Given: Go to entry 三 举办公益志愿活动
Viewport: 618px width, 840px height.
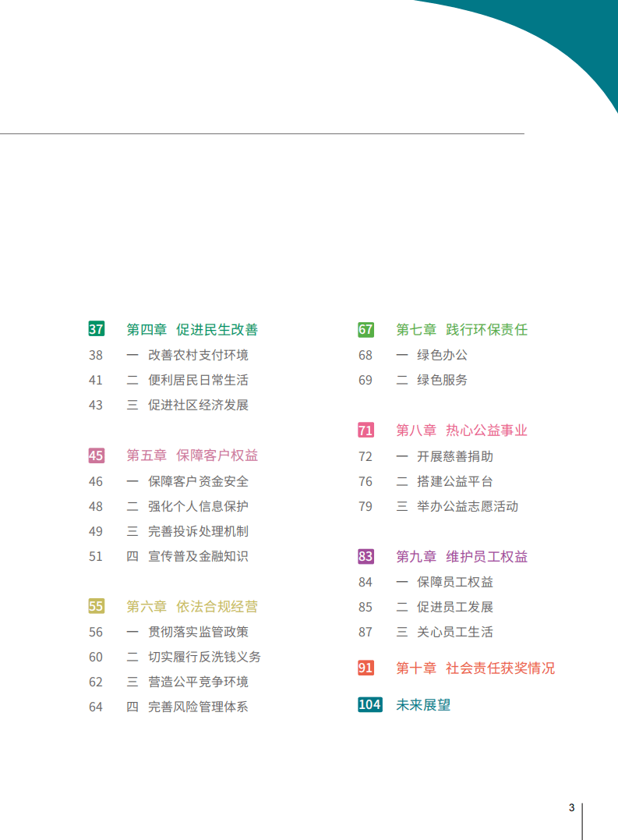Looking at the screenshot, I should click(457, 506).
